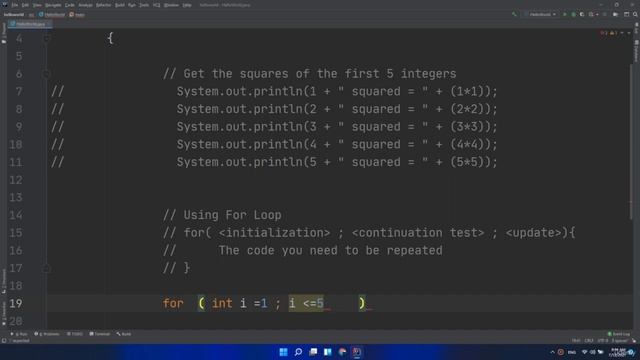Viewport: 640px width, 360px height.
Task: Open the Code menu
Action: pyautogui.click(x=70, y=5)
